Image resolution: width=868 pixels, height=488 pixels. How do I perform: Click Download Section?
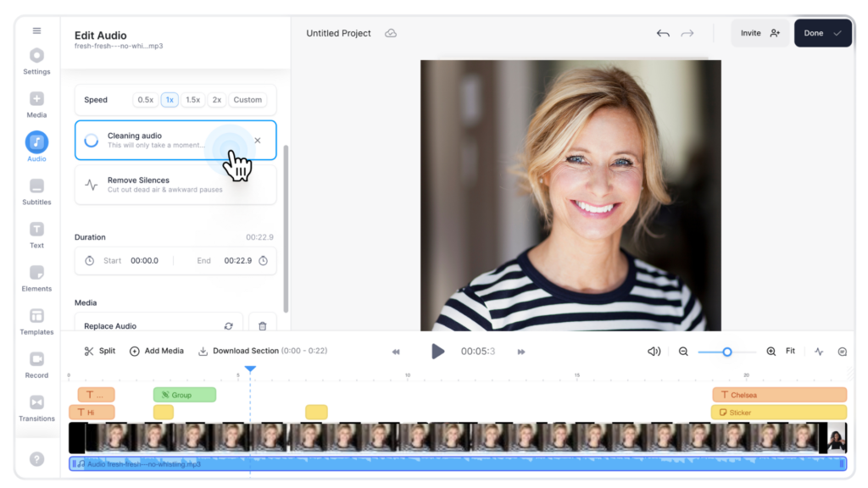click(263, 351)
